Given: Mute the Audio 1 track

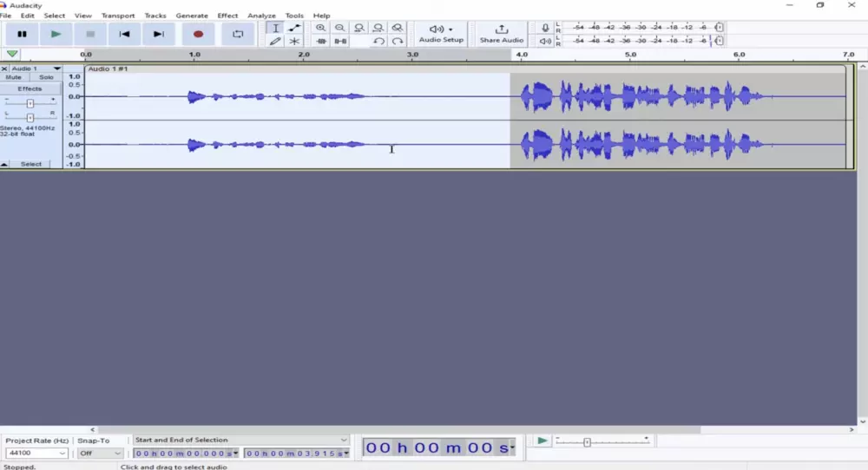Looking at the screenshot, I should [x=14, y=77].
